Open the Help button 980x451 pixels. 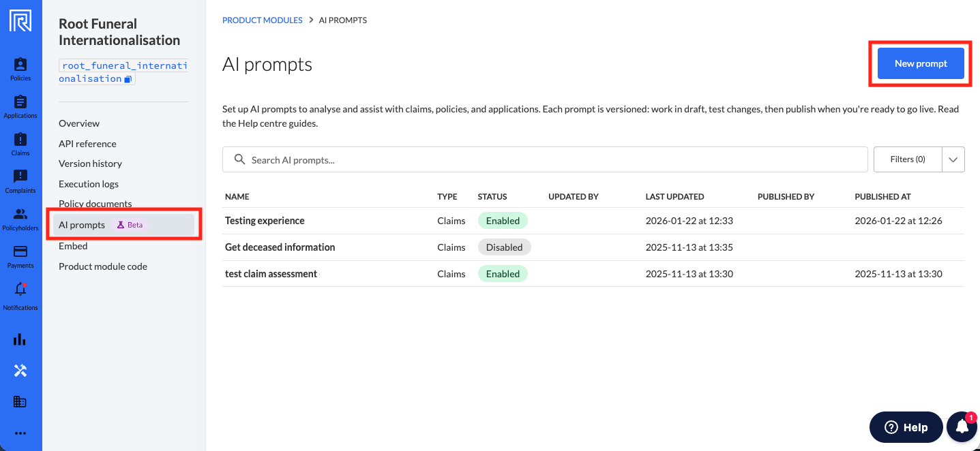906,427
